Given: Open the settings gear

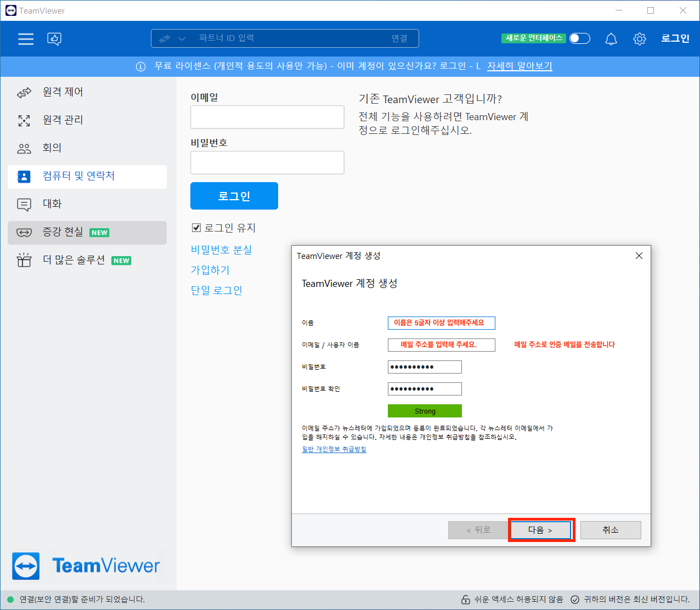Looking at the screenshot, I should tap(639, 38).
